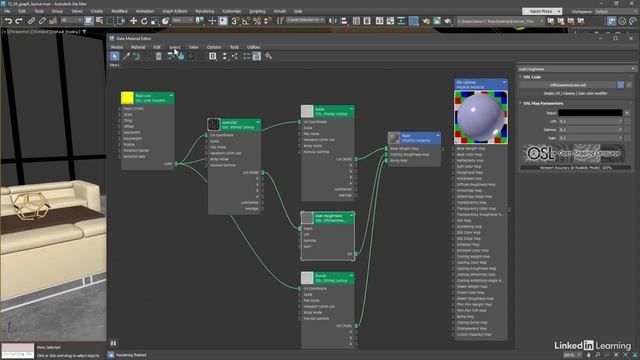This screenshot has width=640, height=360.
Task: Open the Utilities menu in Slate editor
Action: 253,47
